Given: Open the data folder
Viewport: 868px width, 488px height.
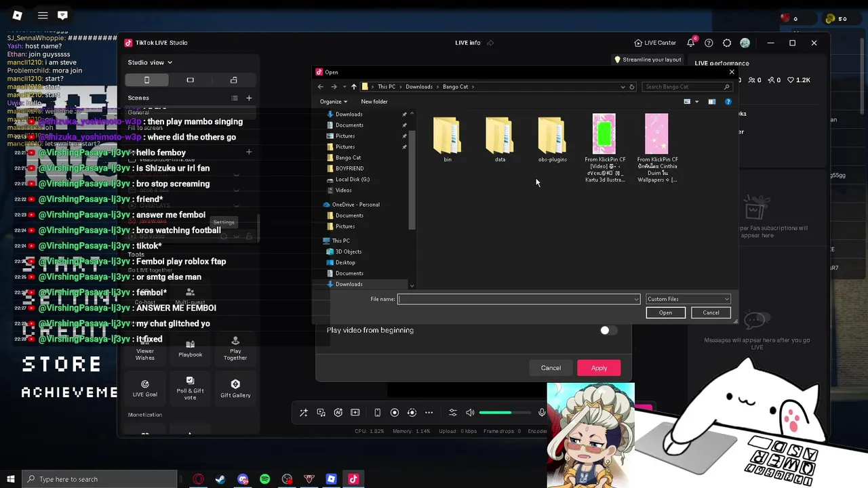Looking at the screenshot, I should click(x=500, y=140).
